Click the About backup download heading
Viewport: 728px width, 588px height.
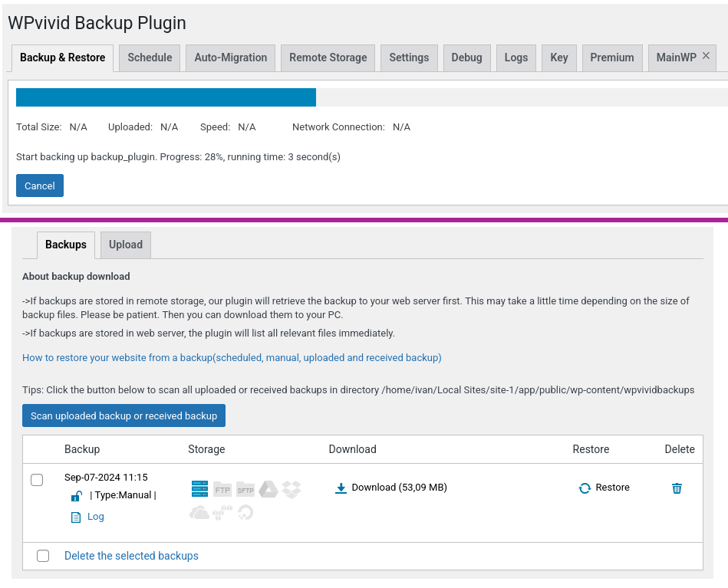[x=76, y=277]
